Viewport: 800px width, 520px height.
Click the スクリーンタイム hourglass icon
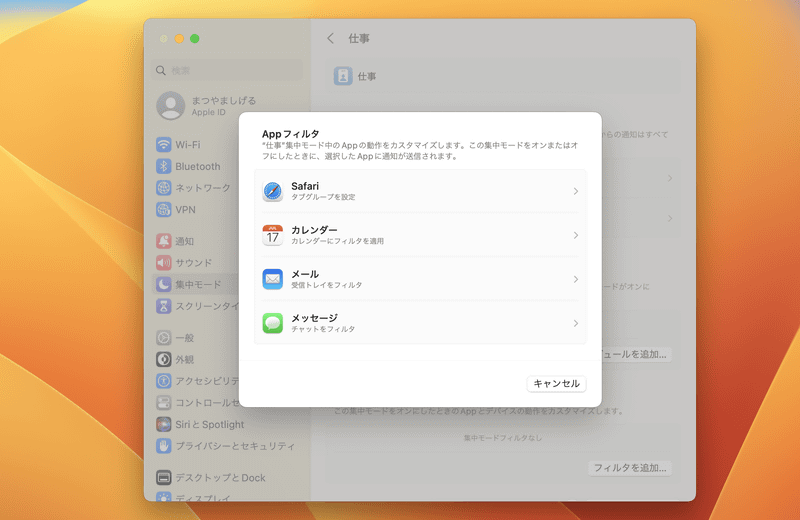[x=163, y=306]
